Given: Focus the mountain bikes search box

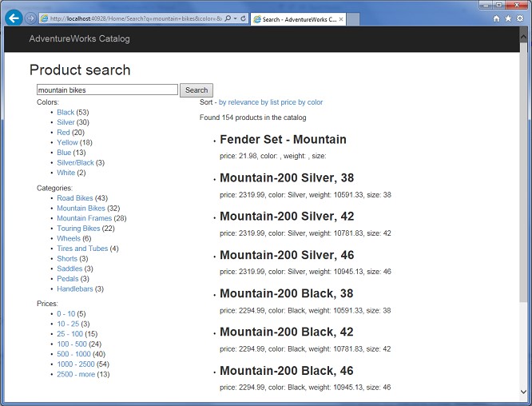Looking at the screenshot, I should 107,90.
